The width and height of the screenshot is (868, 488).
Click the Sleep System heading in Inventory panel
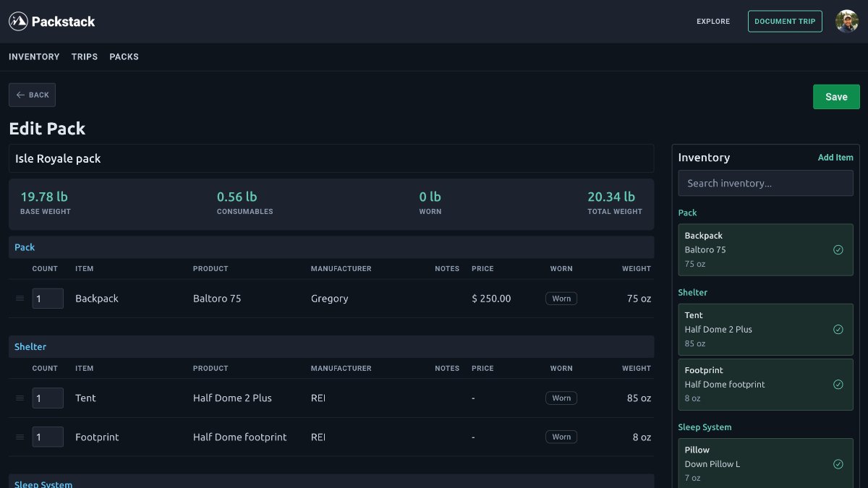click(x=705, y=427)
